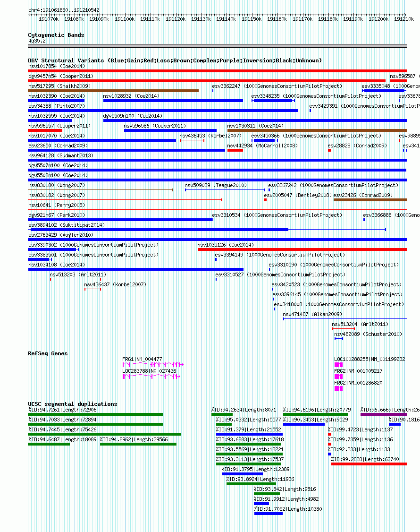The width and height of the screenshot is (420, 532).
Task: Select variant nsv513204 (Arlt2011) label
Action: tap(360, 325)
